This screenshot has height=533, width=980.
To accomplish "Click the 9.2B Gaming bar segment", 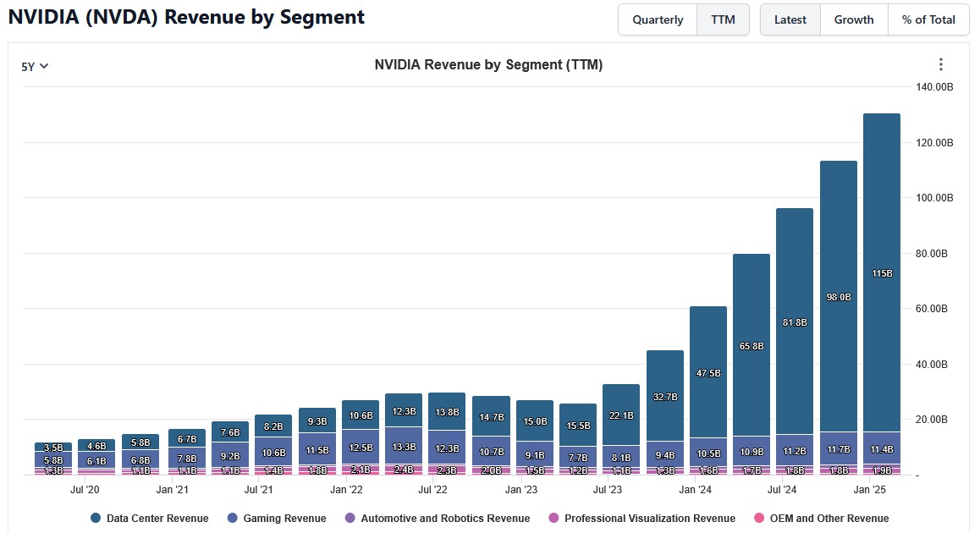I will pyautogui.click(x=230, y=455).
